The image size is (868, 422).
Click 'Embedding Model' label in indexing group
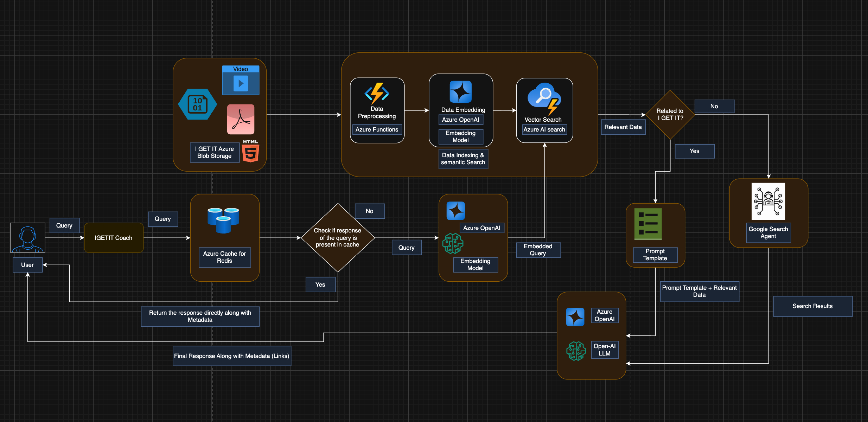(461, 136)
